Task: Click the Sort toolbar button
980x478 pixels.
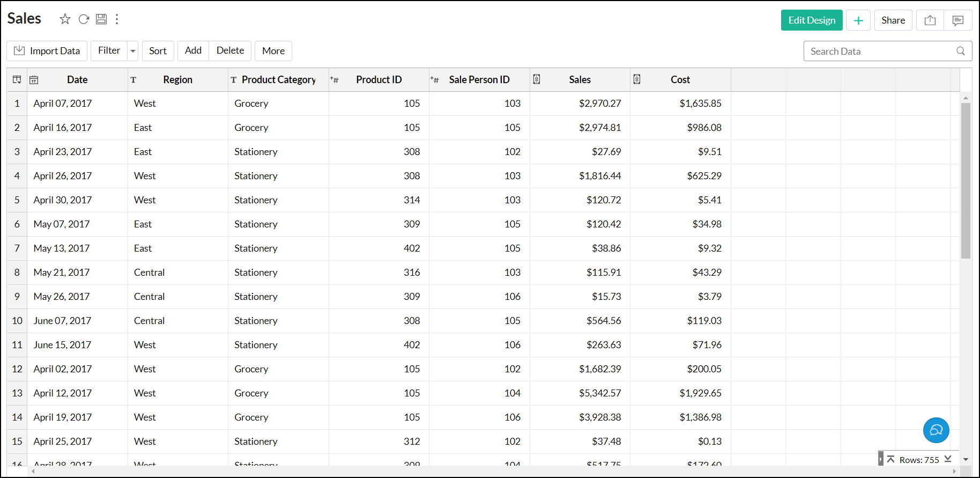Action: 158,51
